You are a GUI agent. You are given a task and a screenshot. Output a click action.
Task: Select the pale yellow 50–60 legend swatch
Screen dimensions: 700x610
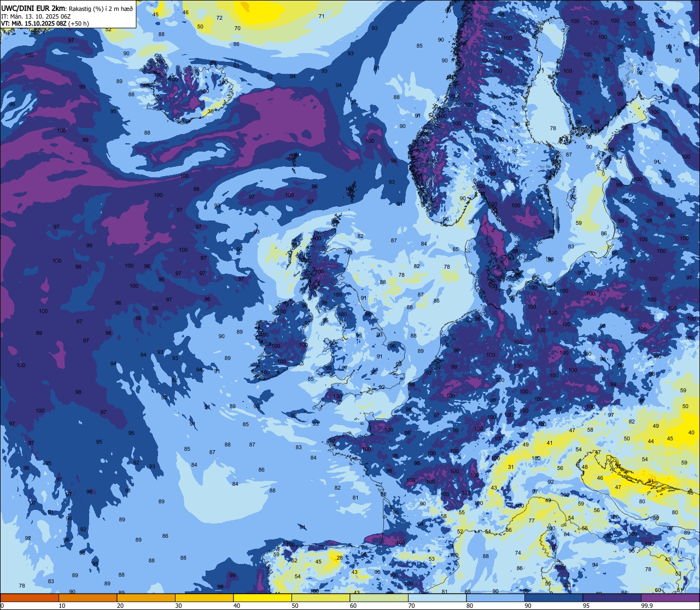(320, 597)
